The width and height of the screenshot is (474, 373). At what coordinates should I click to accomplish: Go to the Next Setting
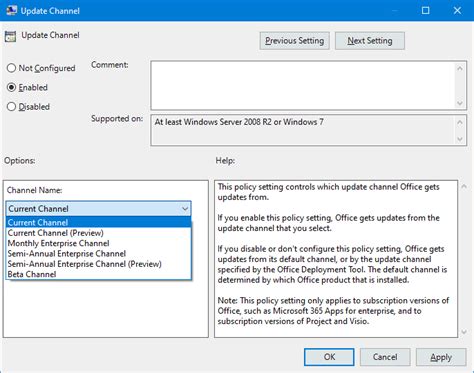tap(370, 41)
